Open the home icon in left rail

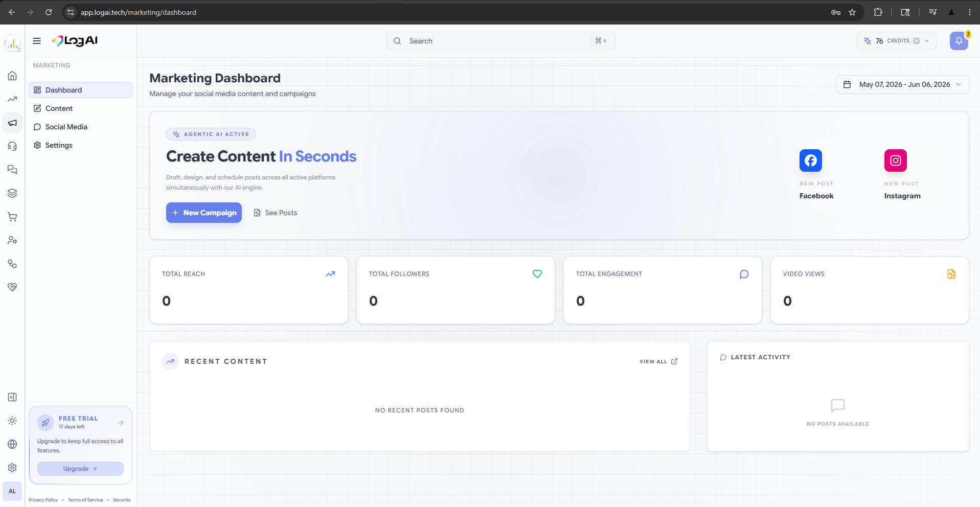tap(12, 76)
